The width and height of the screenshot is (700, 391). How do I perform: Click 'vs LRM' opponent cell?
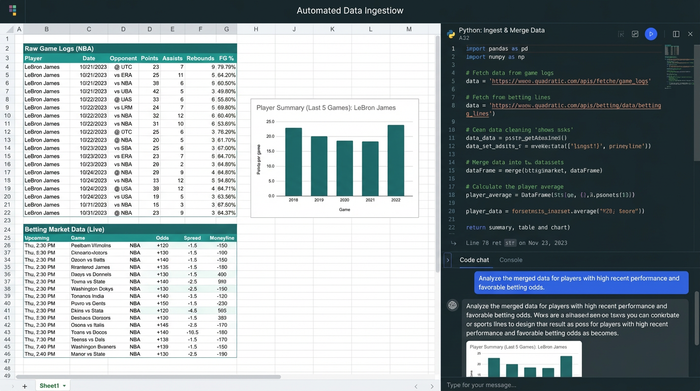[x=123, y=108]
